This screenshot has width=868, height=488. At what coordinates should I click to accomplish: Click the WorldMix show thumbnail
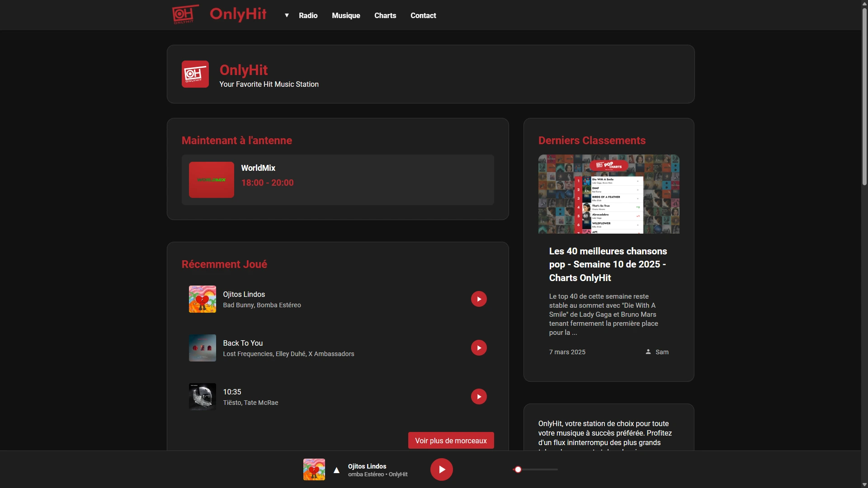tap(212, 180)
